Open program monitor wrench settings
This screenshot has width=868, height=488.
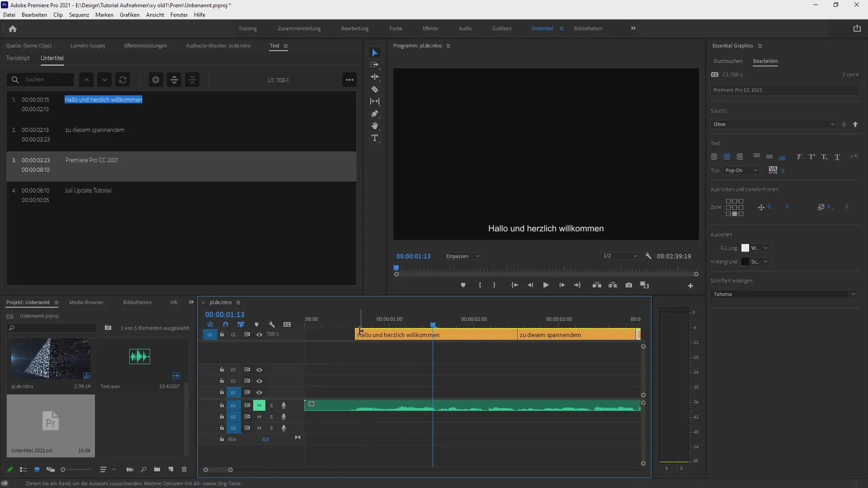click(x=648, y=256)
